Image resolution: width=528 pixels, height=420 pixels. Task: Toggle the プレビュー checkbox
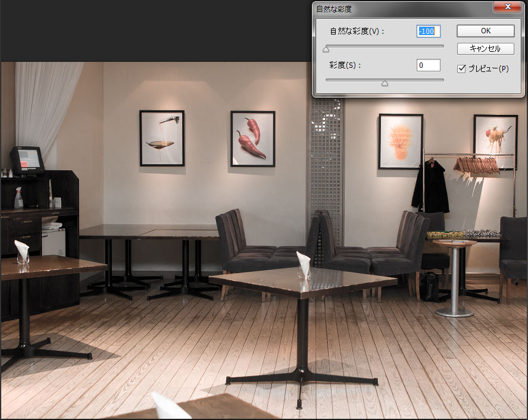(x=461, y=69)
